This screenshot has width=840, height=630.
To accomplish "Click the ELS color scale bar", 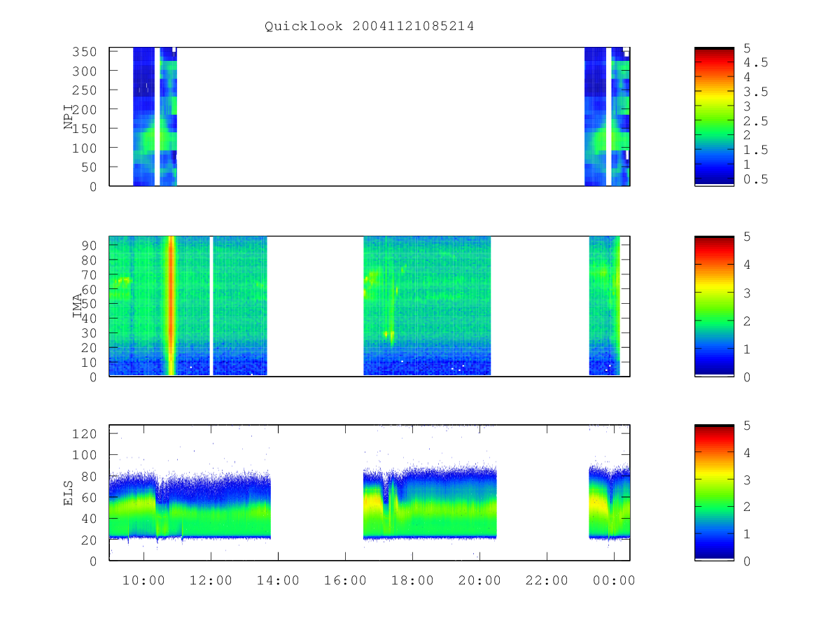I will pyautogui.click(x=714, y=493).
